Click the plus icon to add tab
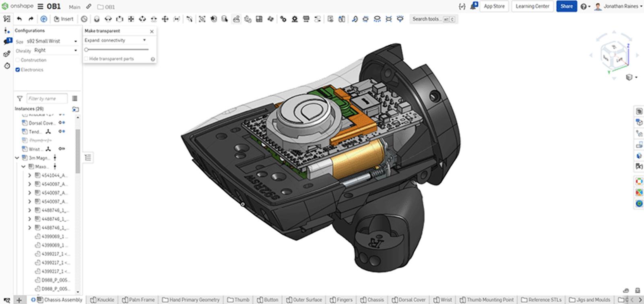 click(19, 300)
